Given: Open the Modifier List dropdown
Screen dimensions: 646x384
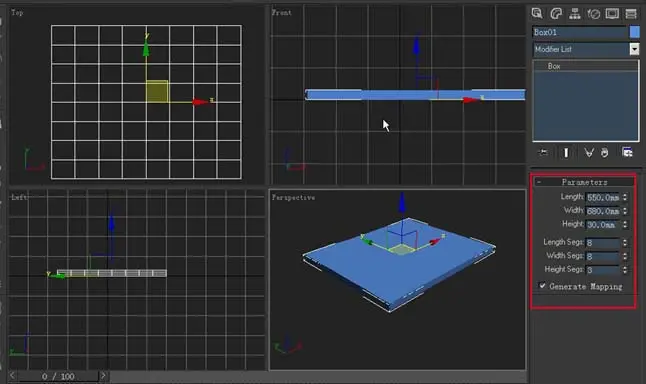Looking at the screenshot, I should (634, 49).
